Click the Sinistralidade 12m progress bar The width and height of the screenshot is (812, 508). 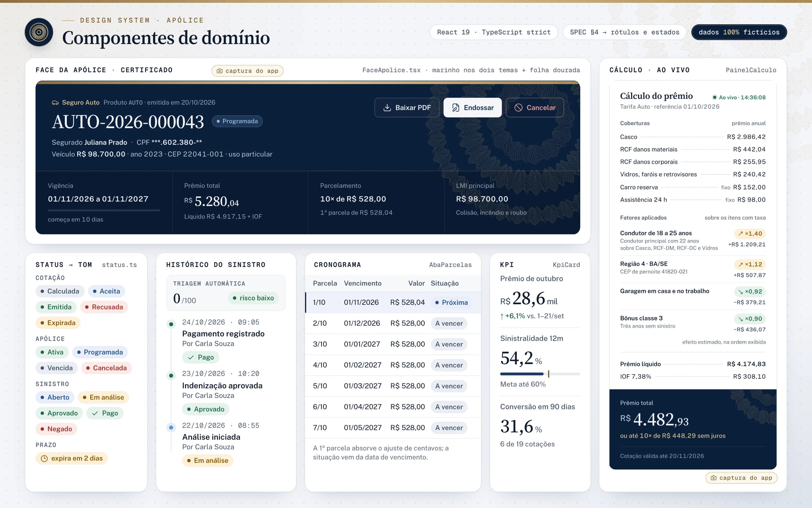pos(540,374)
